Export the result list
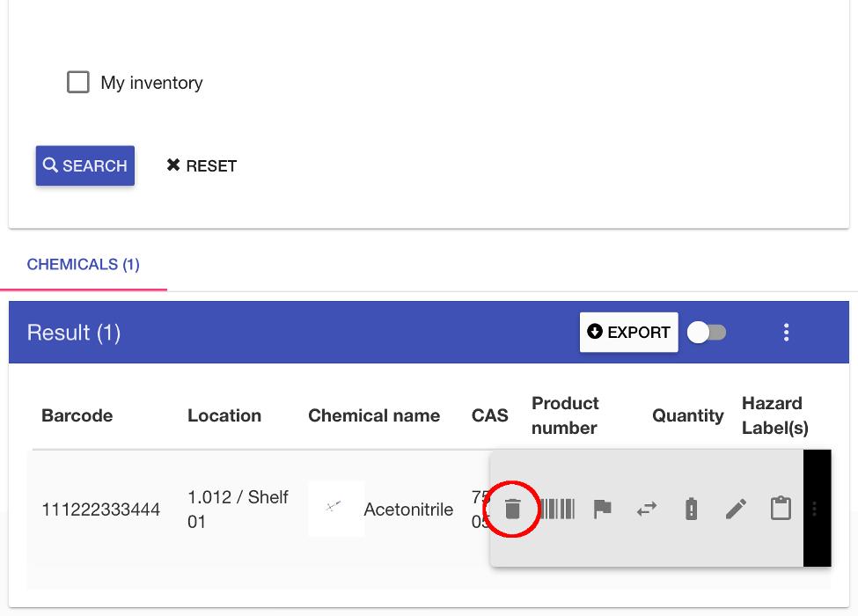The width and height of the screenshot is (858, 616). click(628, 332)
